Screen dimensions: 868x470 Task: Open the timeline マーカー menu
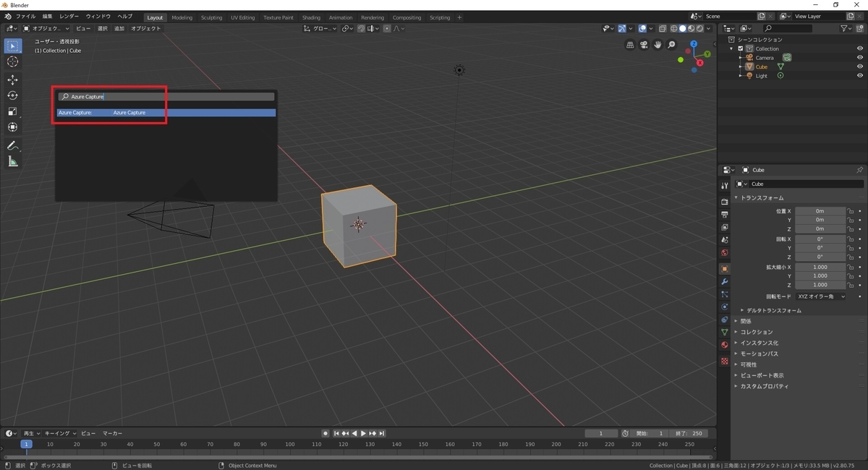112,433
